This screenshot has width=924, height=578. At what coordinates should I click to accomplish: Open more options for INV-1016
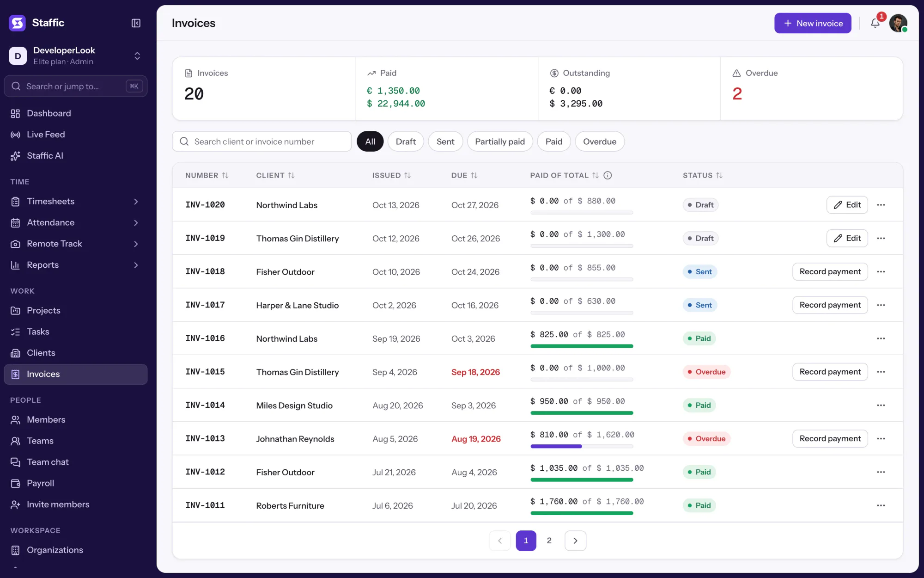coord(881,338)
